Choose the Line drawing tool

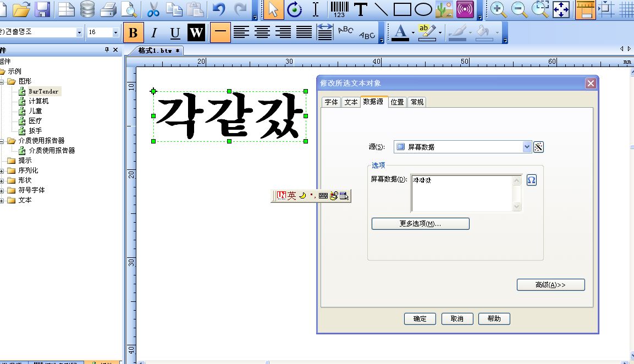click(381, 9)
